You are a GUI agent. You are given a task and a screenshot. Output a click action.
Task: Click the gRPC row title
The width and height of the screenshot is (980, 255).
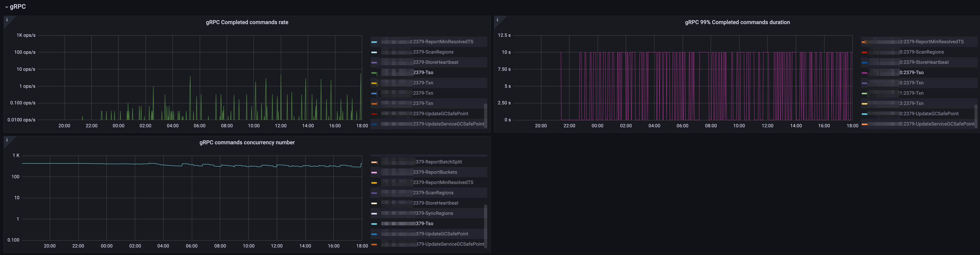click(x=18, y=7)
